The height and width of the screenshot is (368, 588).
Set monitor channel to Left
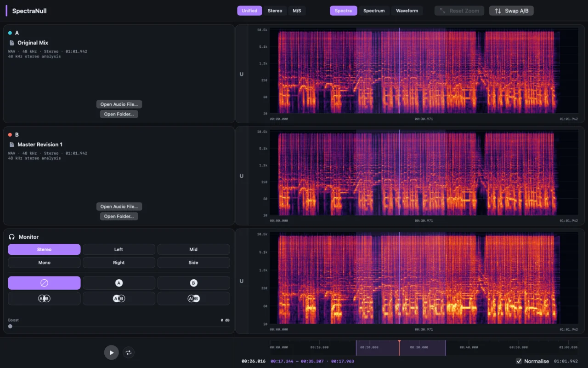pos(119,249)
